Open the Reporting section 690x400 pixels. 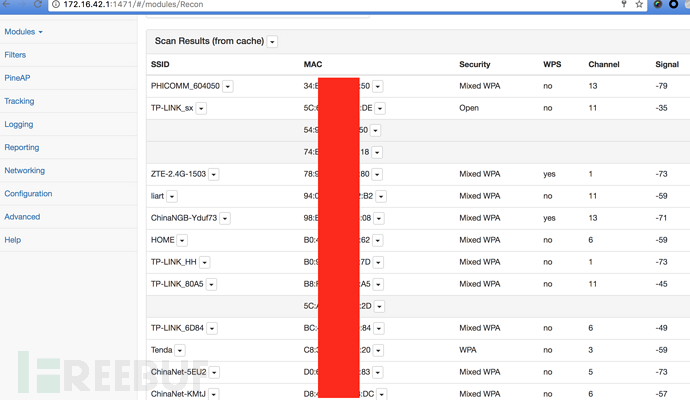[22, 147]
